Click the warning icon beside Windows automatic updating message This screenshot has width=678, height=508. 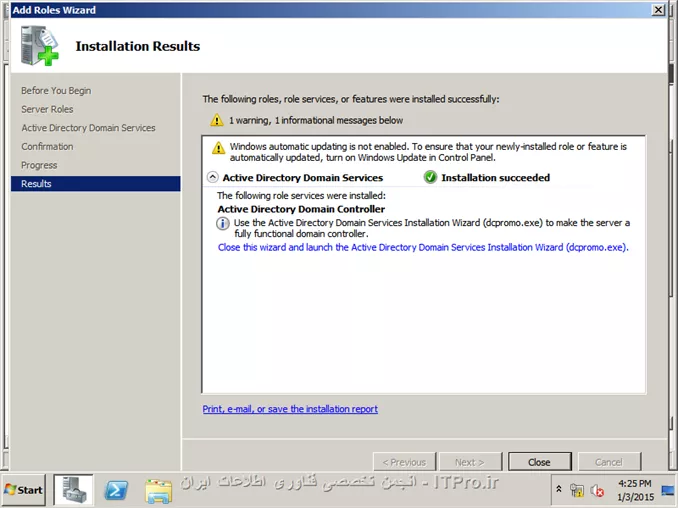218,148
